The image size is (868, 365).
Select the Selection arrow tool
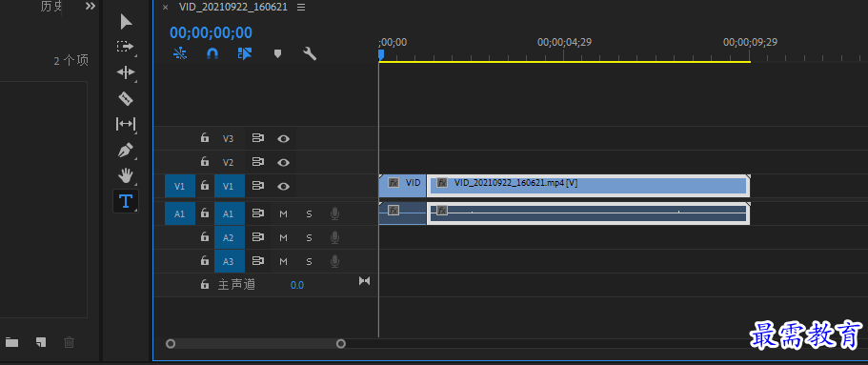point(126,22)
